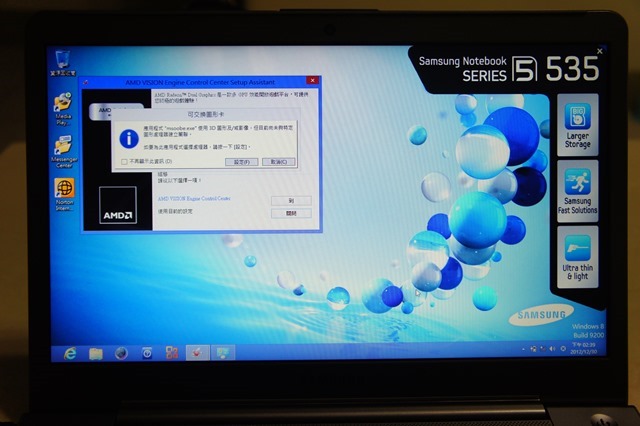The width and height of the screenshot is (640, 426).
Task: Close the AMD Setup Assistant window
Action: 312,81
